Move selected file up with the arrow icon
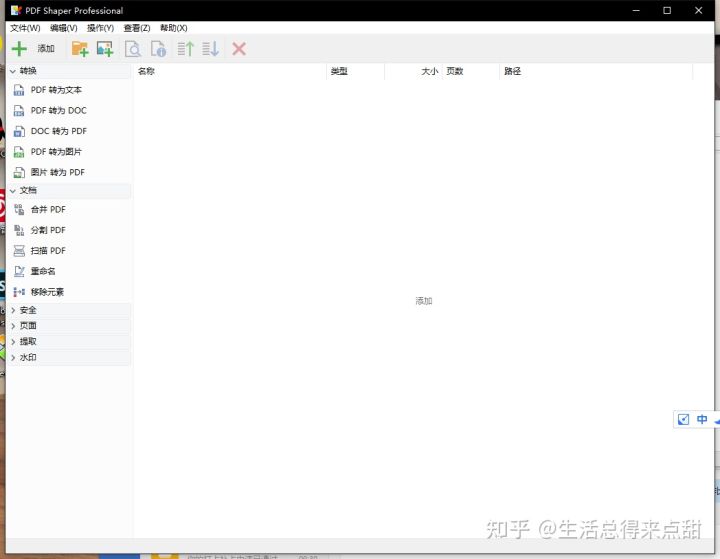The image size is (720, 559). point(186,49)
